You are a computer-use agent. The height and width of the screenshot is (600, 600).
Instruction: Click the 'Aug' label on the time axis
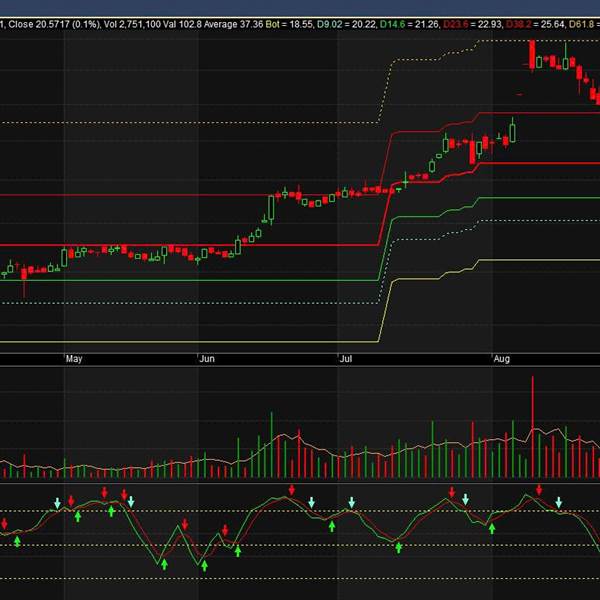click(501, 359)
